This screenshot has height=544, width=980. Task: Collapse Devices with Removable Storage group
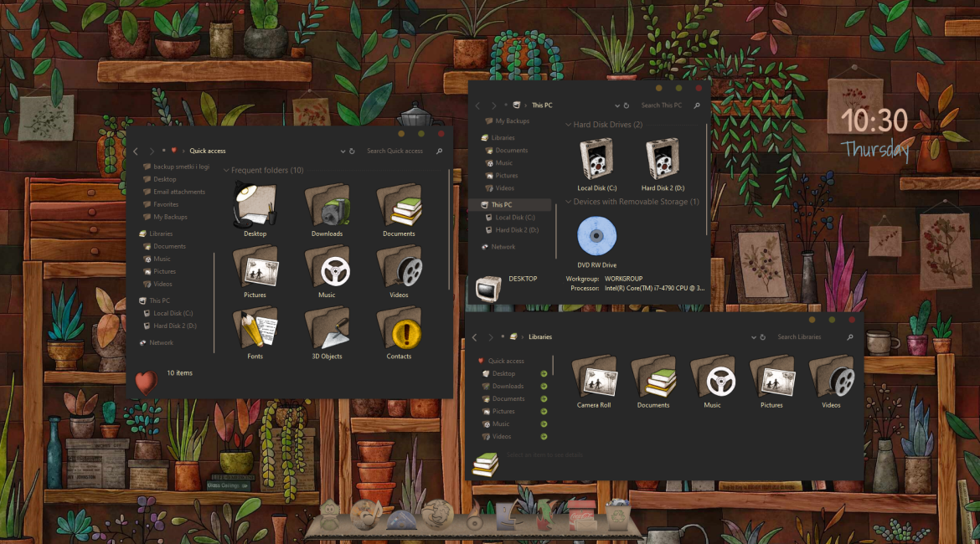click(568, 202)
